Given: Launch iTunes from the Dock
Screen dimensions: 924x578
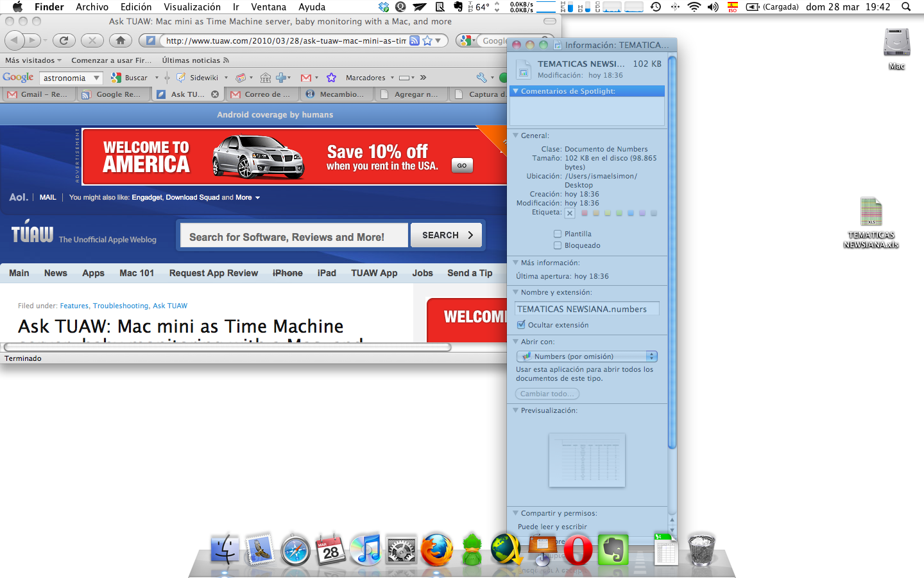Looking at the screenshot, I should click(366, 550).
